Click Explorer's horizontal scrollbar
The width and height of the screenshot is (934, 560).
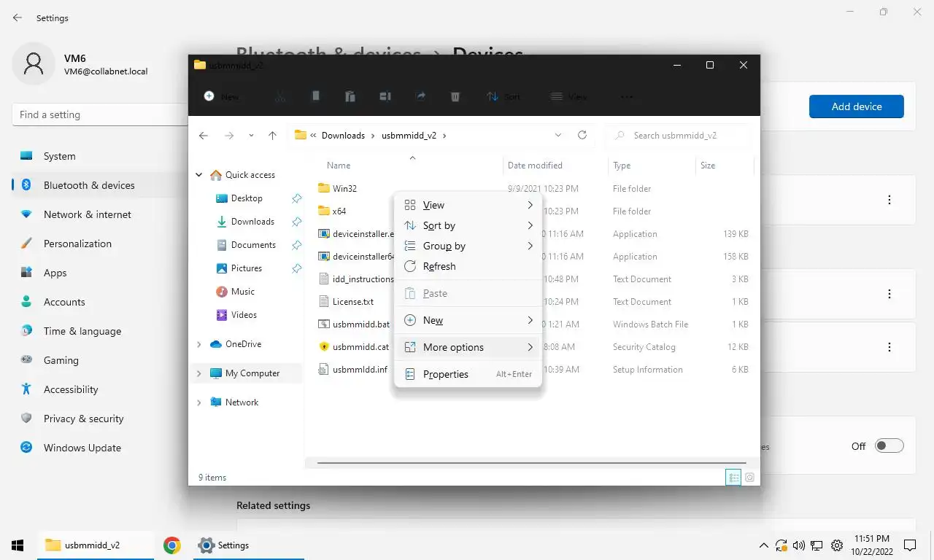coord(530,462)
